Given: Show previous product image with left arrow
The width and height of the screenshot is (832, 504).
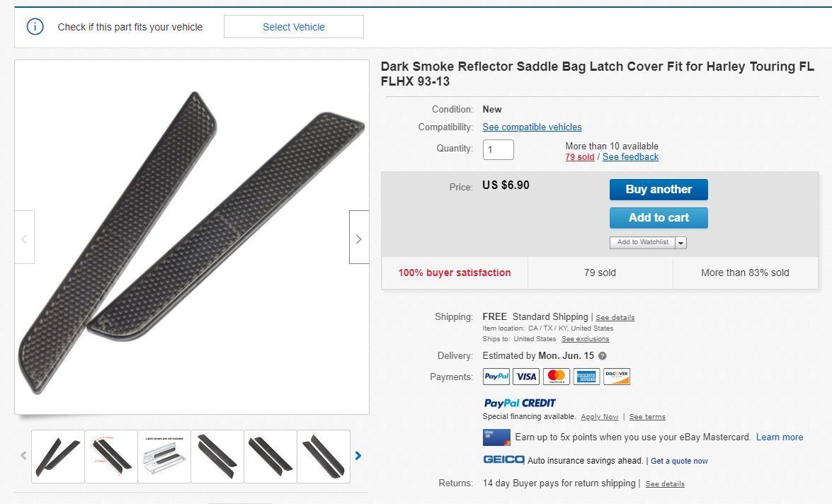Looking at the screenshot, I should [x=24, y=238].
